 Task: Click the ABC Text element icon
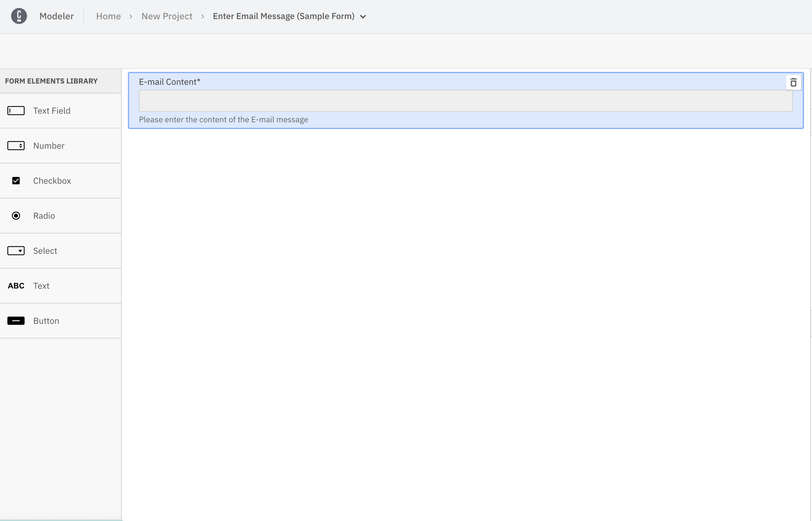tap(15, 286)
